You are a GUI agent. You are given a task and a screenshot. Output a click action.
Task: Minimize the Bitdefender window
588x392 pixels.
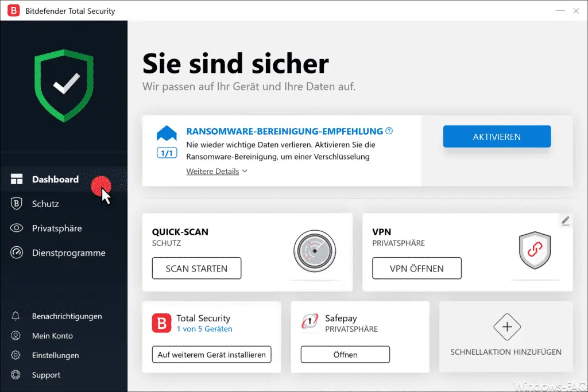pos(560,10)
